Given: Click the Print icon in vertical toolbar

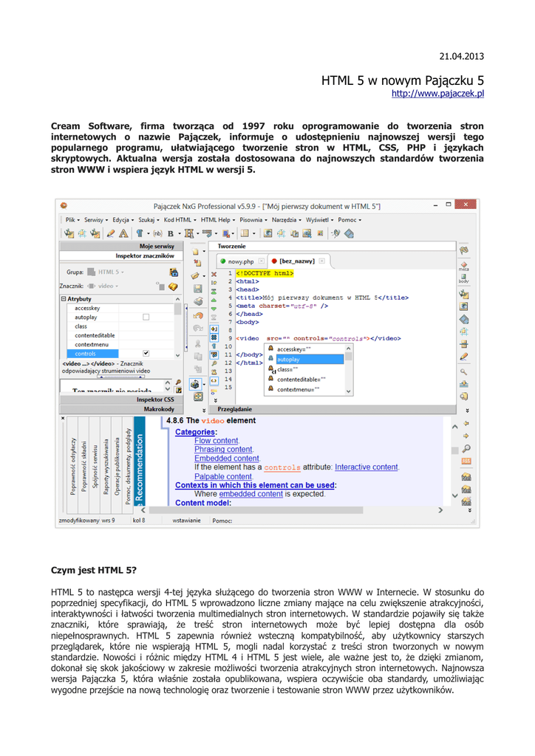Looking at the screenshot, I should pyautogui.click(x=197, y=301).
